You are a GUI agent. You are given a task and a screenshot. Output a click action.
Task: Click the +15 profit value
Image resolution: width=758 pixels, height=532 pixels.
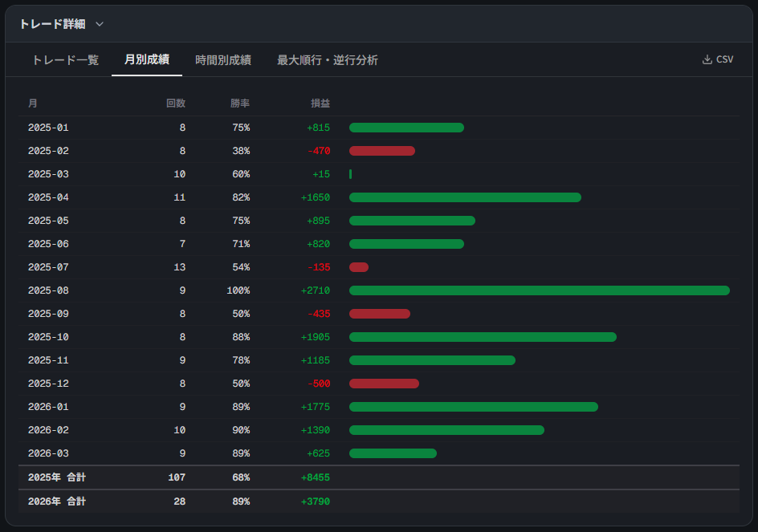(321, 174)
